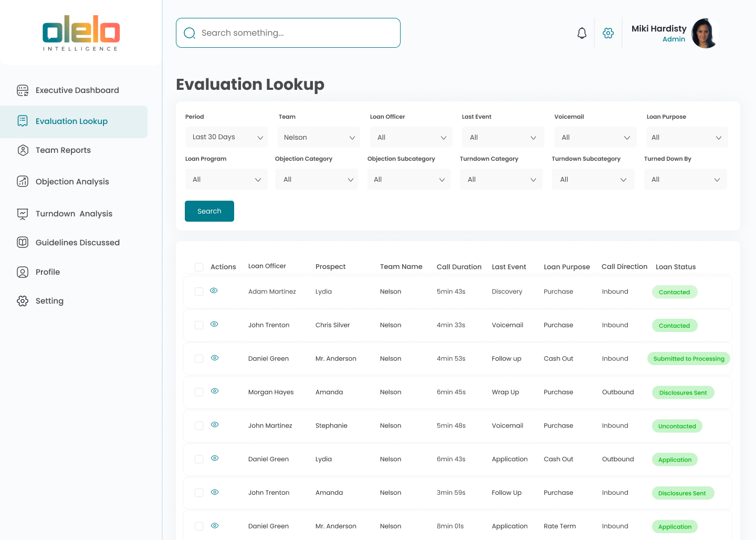Click the Search button

click(209, 211)
